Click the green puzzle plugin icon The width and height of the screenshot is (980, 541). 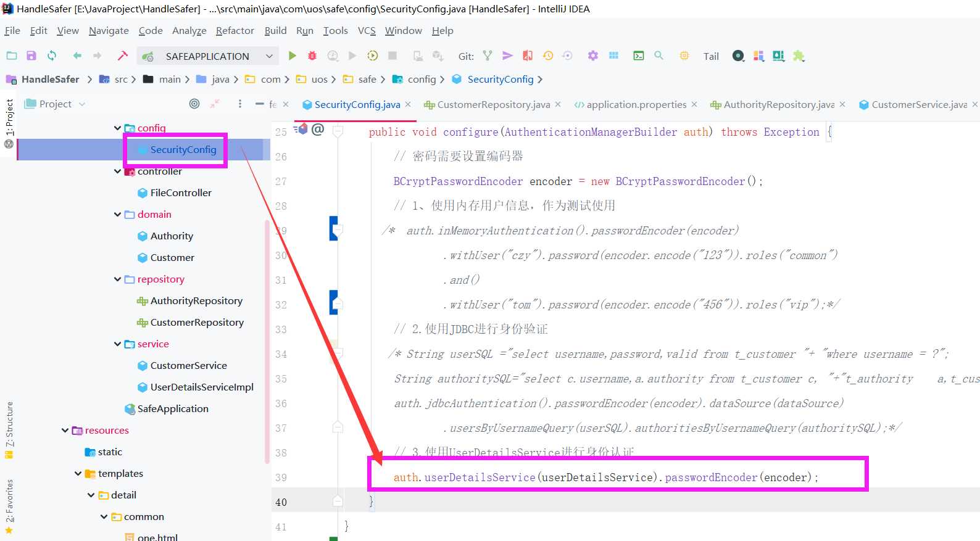pyautogui.click(x=799, y=56)
